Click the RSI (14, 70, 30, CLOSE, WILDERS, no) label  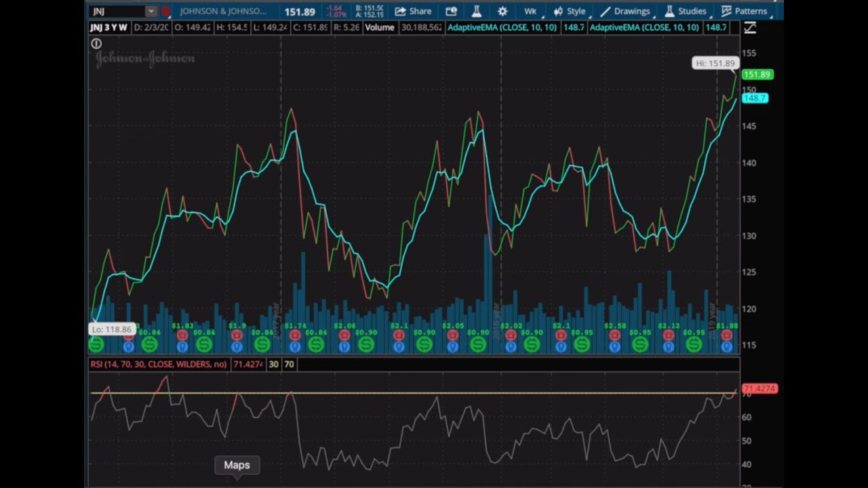[x=159, y=364]
